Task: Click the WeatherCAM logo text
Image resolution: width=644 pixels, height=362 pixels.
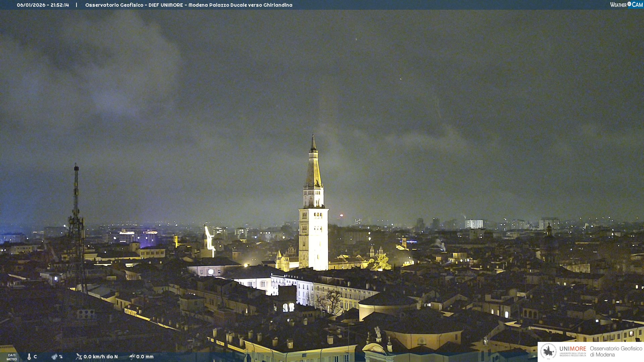Action: [x=626, y=5]
